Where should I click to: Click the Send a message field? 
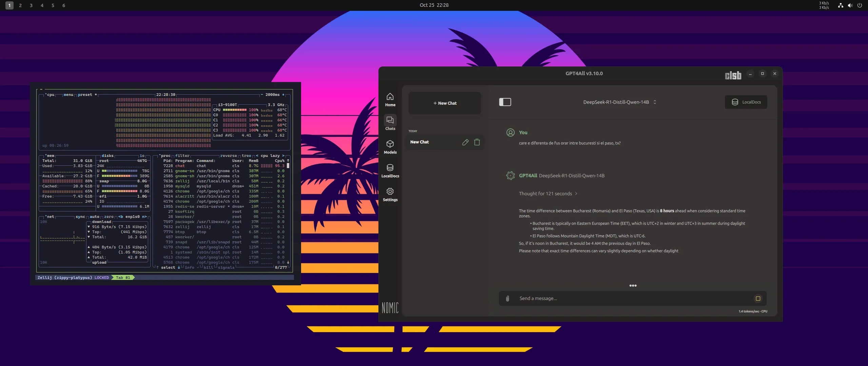pos(631,299)
